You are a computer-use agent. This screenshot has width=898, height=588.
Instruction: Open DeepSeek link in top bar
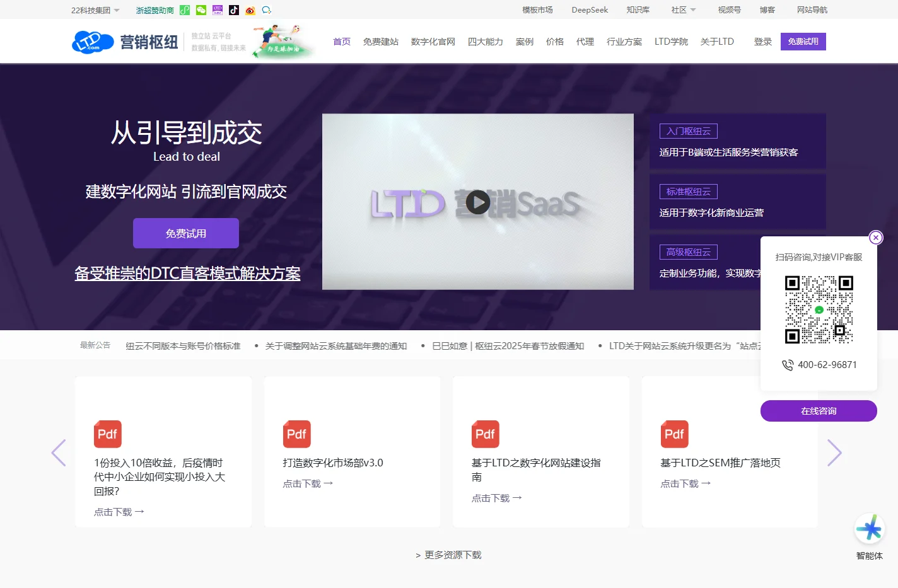pos(590,10)
